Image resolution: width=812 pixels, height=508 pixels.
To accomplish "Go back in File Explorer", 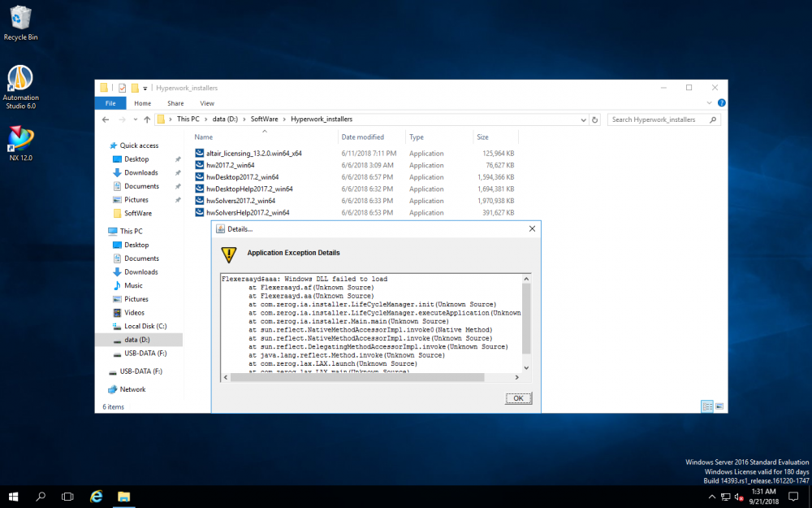I will [x=106, y=119].
